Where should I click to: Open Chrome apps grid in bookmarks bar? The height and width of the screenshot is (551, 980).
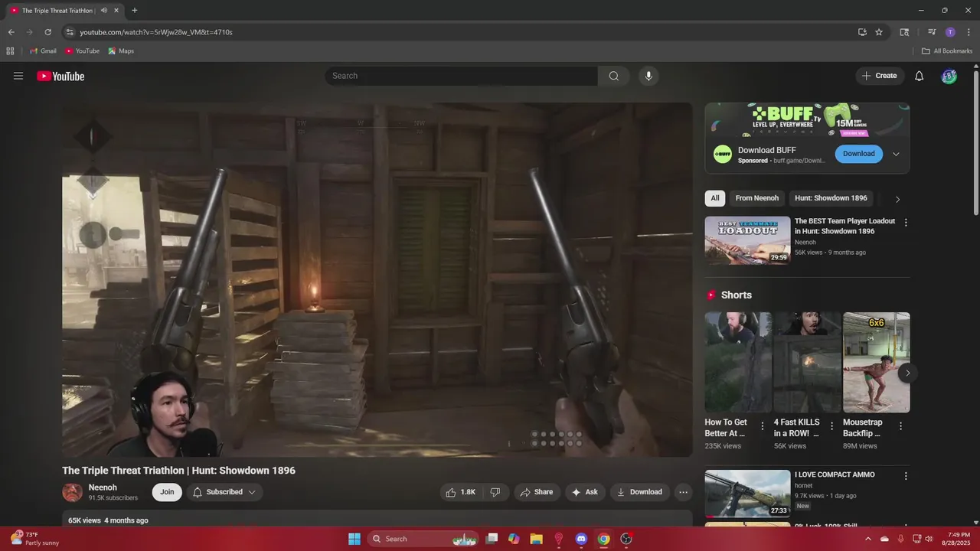(10, 51)
